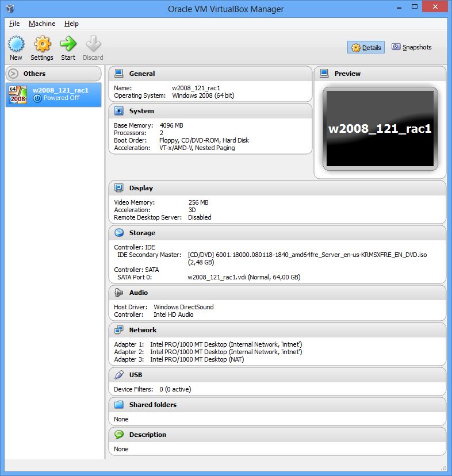Click the Network section header title

[143, 330]
